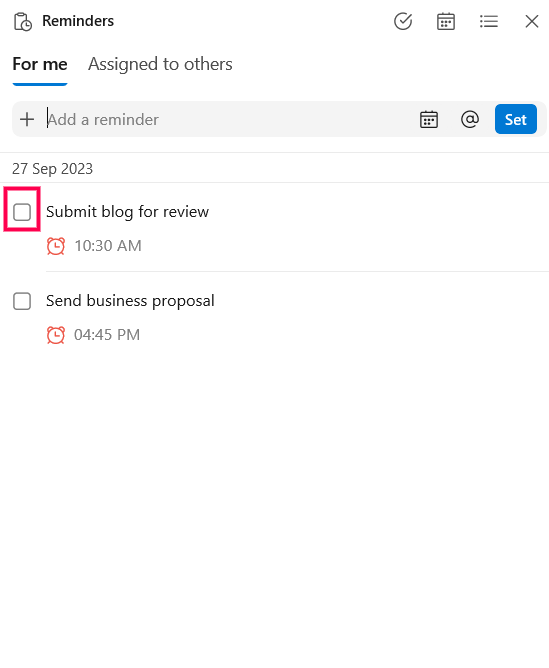The height and width of the screenshot is (668, 549).
Task: Switch to Assigned to others tab
Action: coord(160,64)
